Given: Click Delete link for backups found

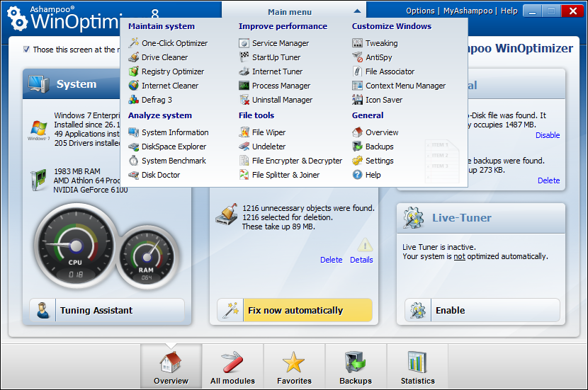Looking at the screenshot, I should click(x=548, y=180).
